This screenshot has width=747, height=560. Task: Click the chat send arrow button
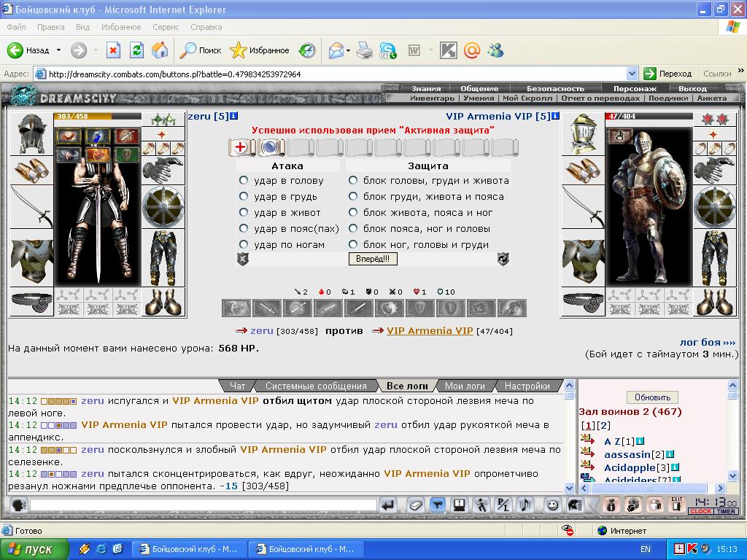tap(388, 505)
